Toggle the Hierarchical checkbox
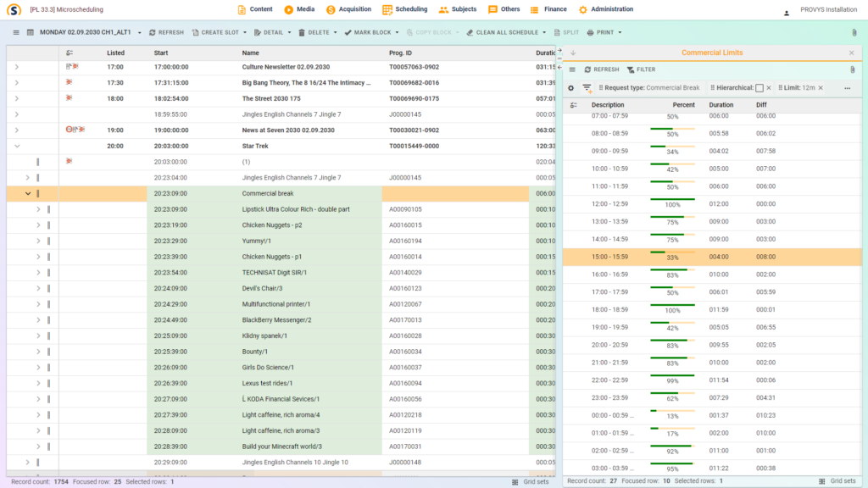This screenshot has width=868, height=488. [759, 88]
